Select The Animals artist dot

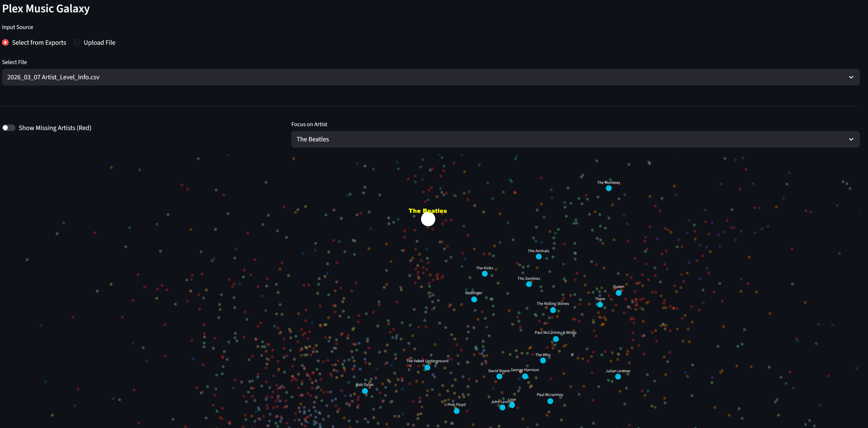(x=539, y=257)
